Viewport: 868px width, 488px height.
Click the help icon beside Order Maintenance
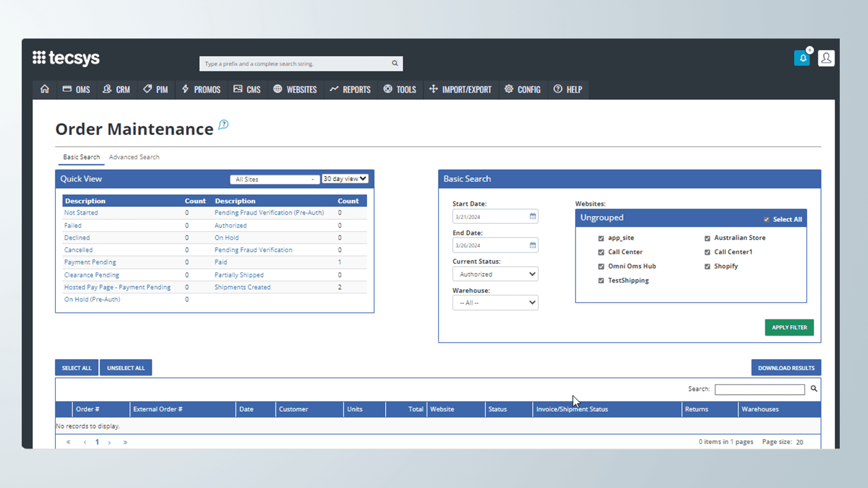pyautogui.click(x=224, y=125)
